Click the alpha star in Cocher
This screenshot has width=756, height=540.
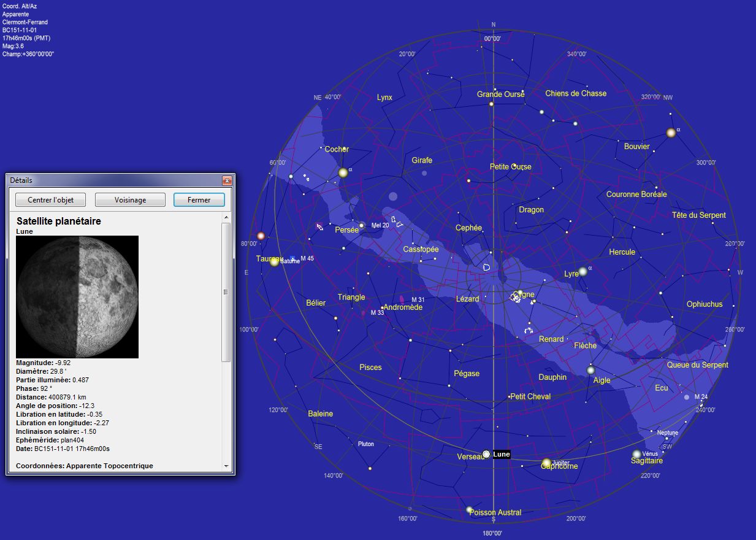[343, 173]
